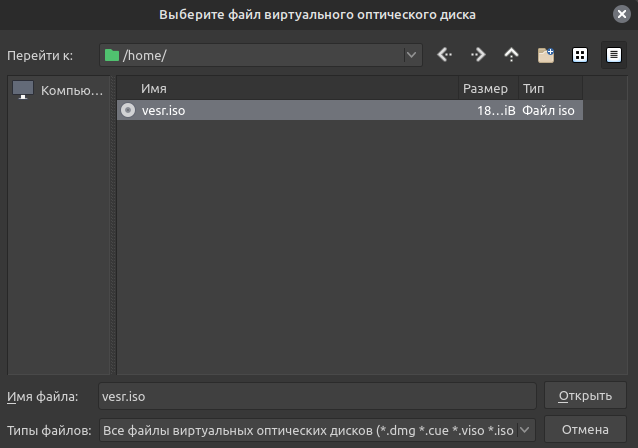Click the /home/ path text in location box
Viewport: 638px width, 448px height.
[x=144, y=55]
